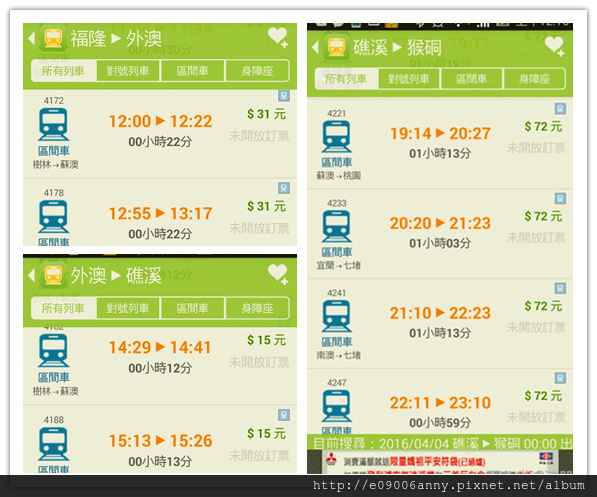The image size is (597, 497).
Task: Open pixnet album URL link at bottom
Action: point(449,485)
